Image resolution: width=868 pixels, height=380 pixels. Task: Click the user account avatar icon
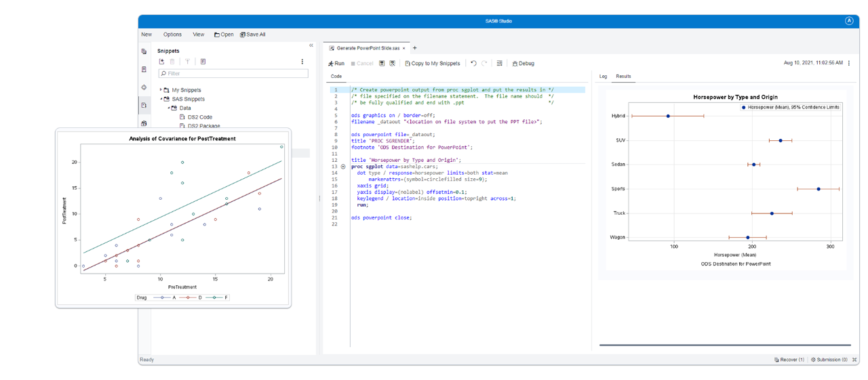pyautogui.click(x=849, y=21)
